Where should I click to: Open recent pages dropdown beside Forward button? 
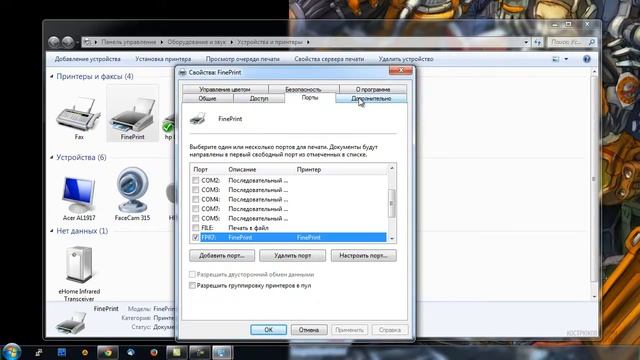coord(77,42)
